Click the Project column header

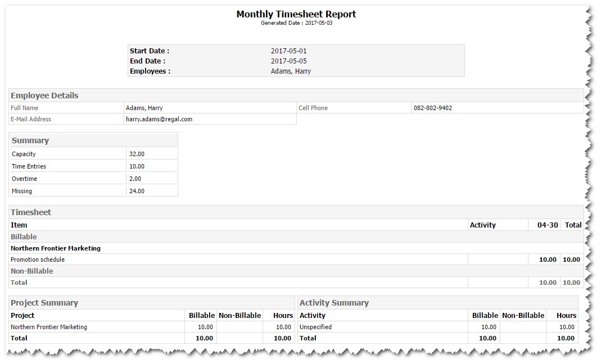[22, 316]
